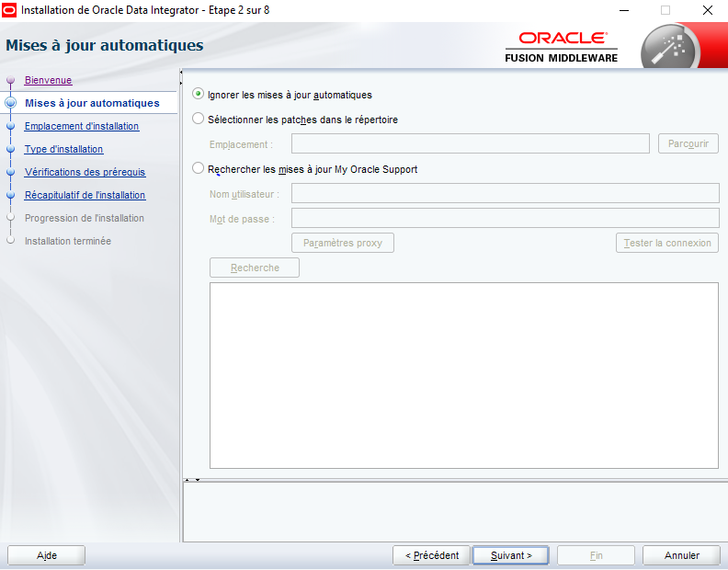The height and width of the screenshot is (570, 728).
Task: Click the current step bullet for 'Mises à jour automatiques'
Action: pos(11,103)
